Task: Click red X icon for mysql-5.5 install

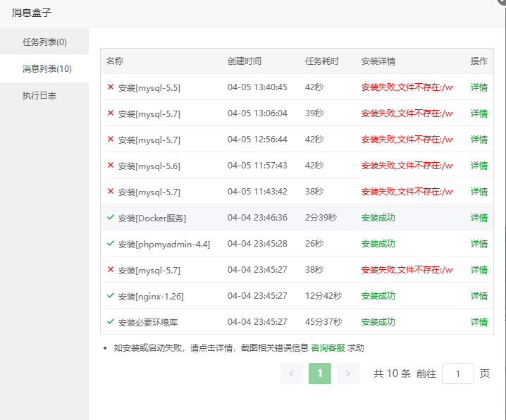Action: click(x=111, y=87)
